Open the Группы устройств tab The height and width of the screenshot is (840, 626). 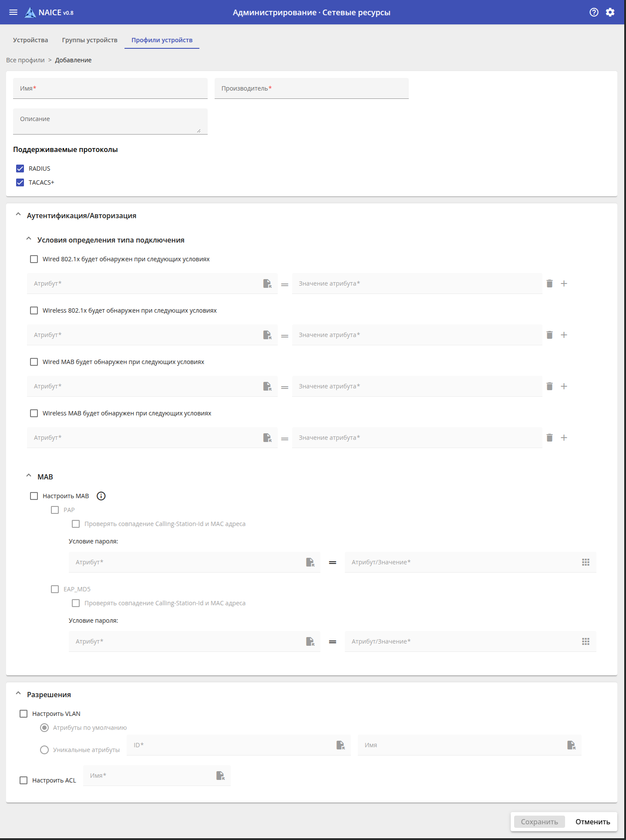pyautogui.click(x=90, y=40)
